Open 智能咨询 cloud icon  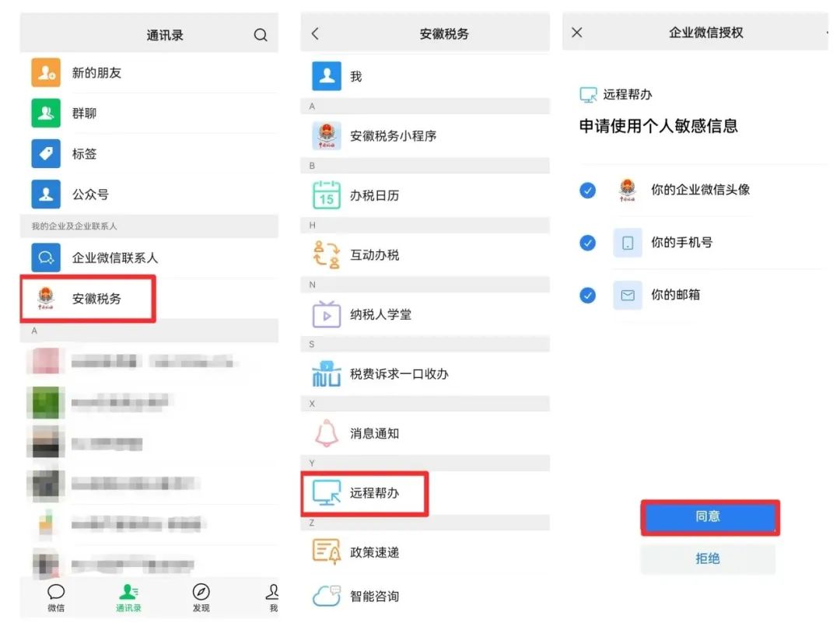(326, 596)
